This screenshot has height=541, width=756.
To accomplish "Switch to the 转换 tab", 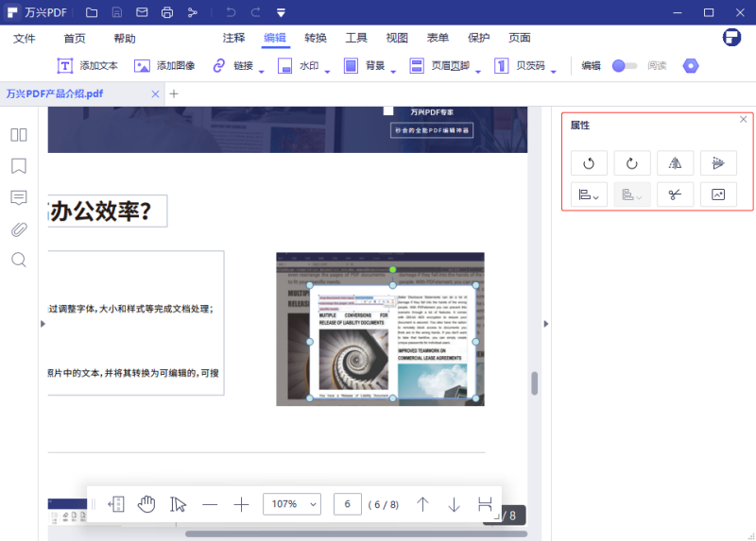I will (316, 38).
